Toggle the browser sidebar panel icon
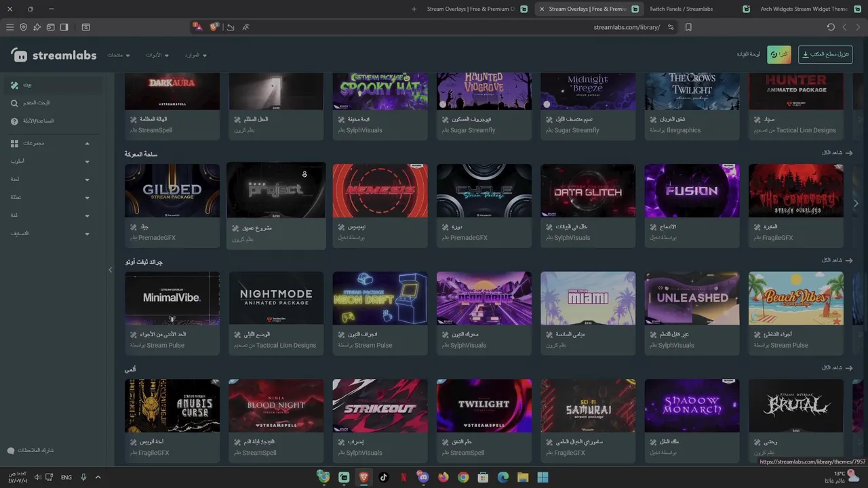The width and height of the screenshot is (868, 488). pyautogui.click(x=64, y=27)
